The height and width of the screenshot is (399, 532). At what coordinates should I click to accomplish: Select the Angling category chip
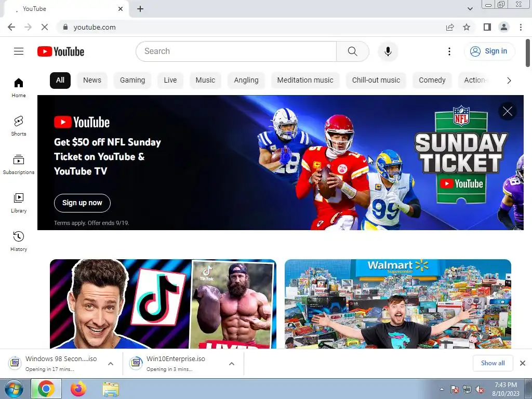(246, 81)
